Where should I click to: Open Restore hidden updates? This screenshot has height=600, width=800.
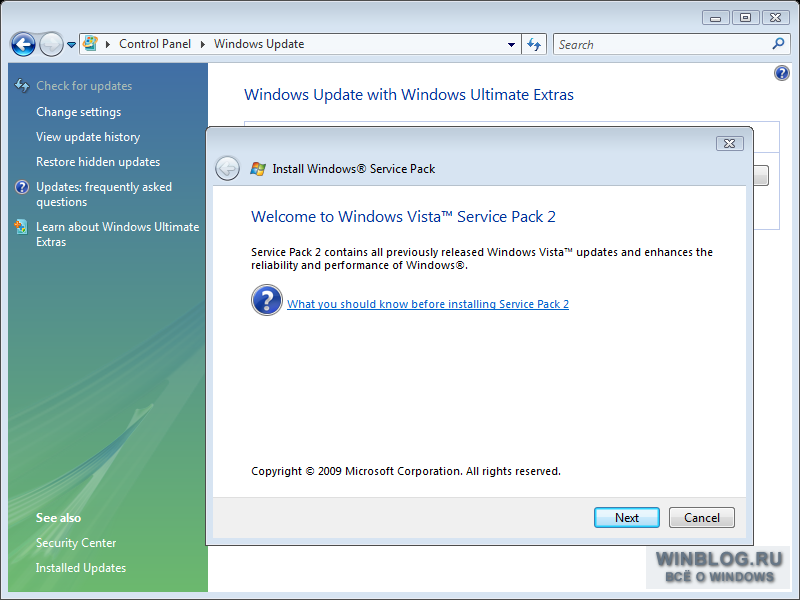[98, 162]
